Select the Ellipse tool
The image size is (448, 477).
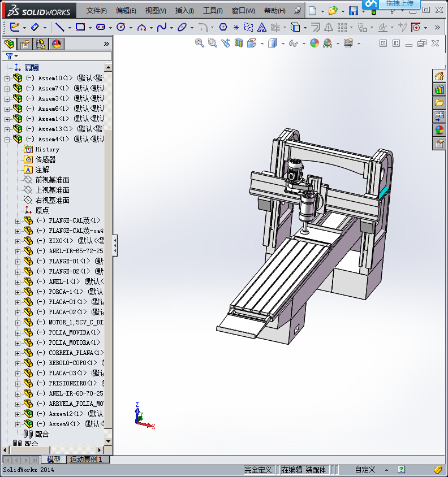(182, 27)
